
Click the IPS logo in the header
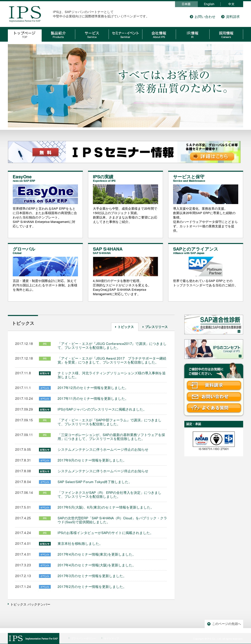[x=25, y=14]
